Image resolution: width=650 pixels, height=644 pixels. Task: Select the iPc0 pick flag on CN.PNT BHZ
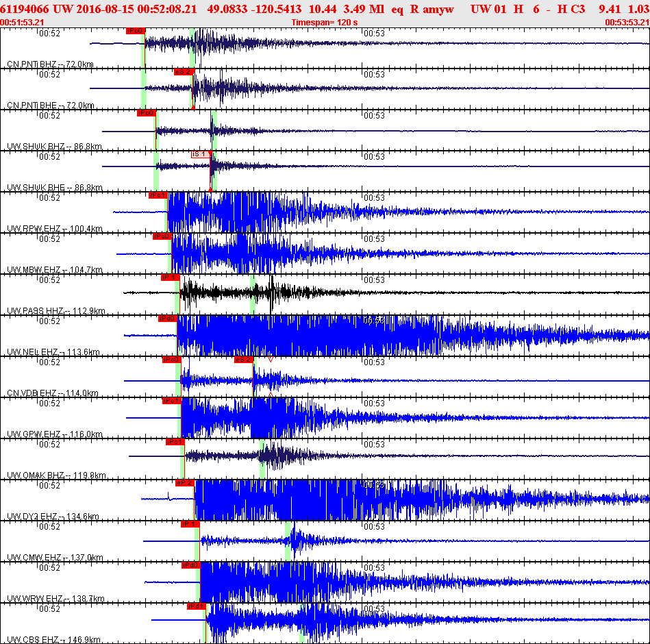coord(135,31)
